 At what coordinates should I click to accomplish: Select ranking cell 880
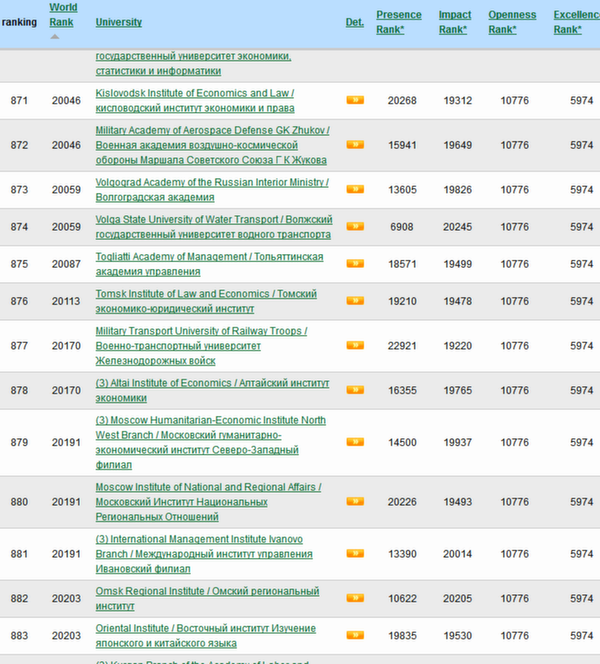19,502
